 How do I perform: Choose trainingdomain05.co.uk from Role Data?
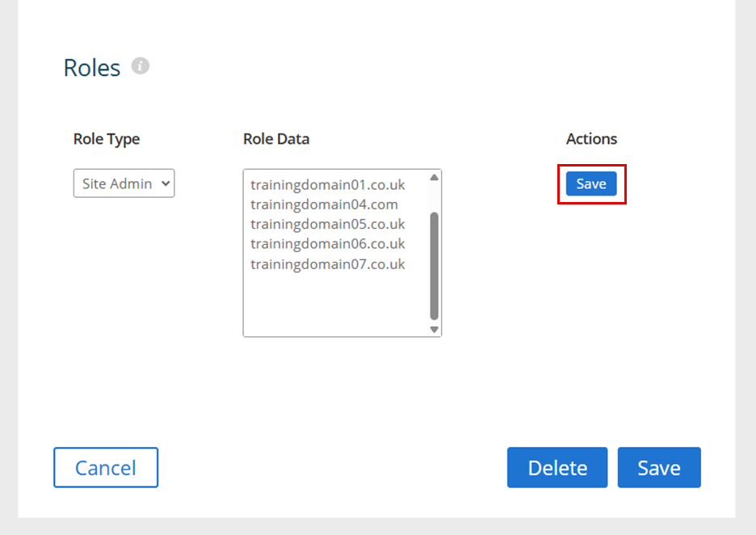point(327,224)
